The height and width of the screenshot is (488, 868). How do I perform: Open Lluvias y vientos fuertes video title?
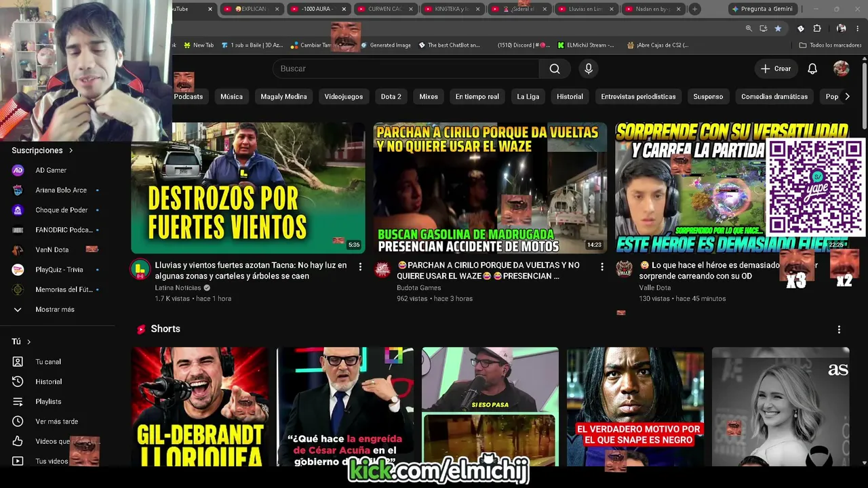(251, 270)
